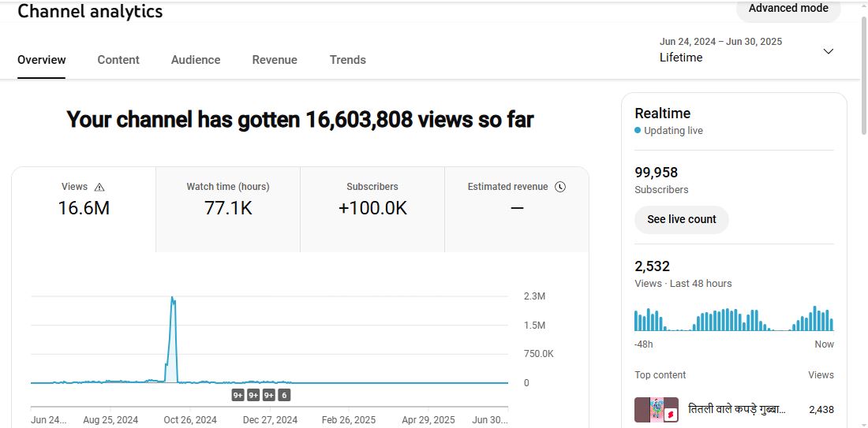Click the 99,958 subscribers count
Image resolution: width=868 pixels, height=428 pixels.
click(x=656, y=173)
